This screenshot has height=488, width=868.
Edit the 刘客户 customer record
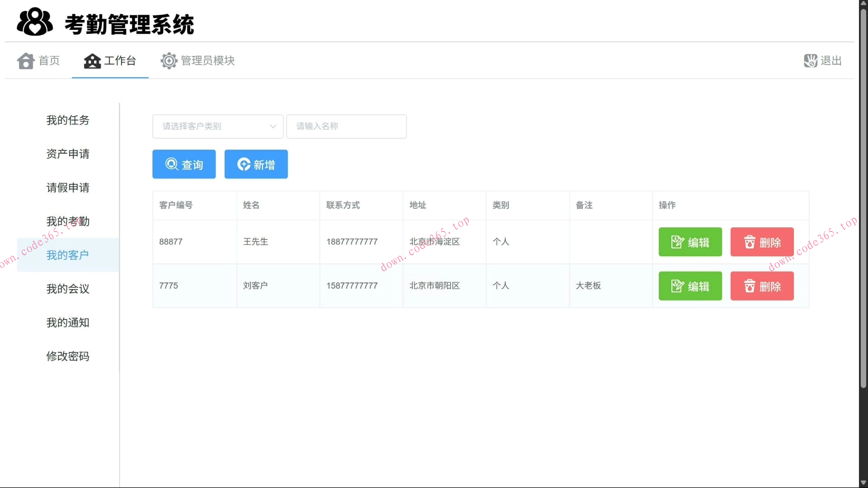click(x=690, y=286)
